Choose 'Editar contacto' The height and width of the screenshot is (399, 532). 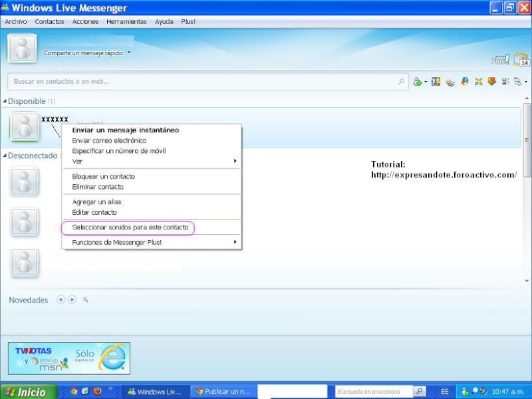pyautogui.click(x=152, y=212)
